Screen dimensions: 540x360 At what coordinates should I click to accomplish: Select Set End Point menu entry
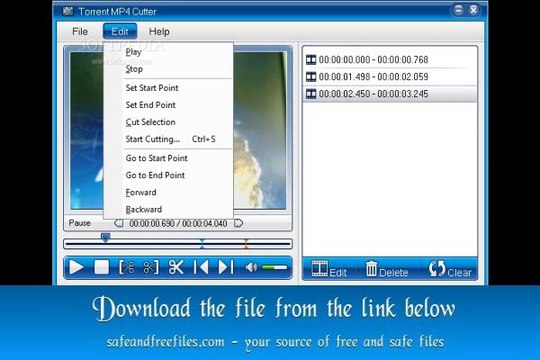point(169,105)
